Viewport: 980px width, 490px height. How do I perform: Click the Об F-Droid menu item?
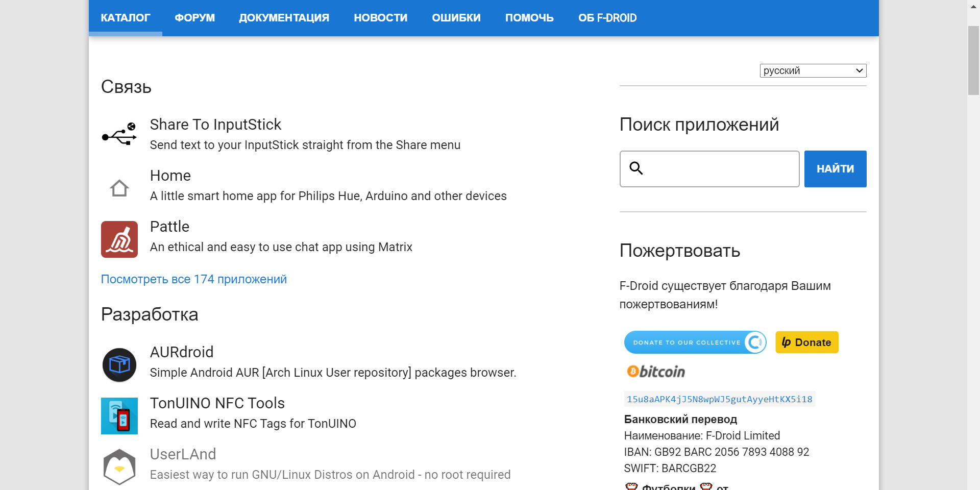point(607,18)
